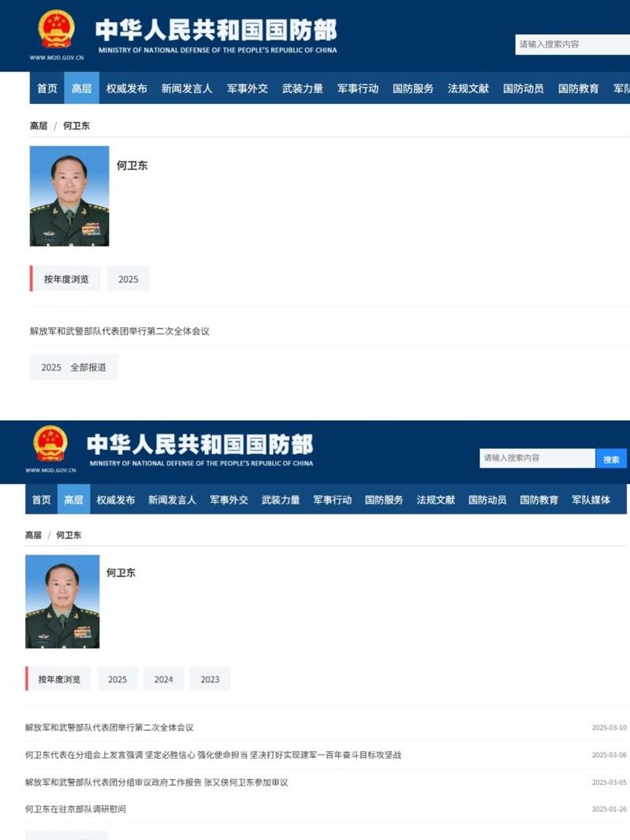This screenshot has width=630, height=840.
Task: Click the search box in the top header
Action: click(x=572, y=44)
